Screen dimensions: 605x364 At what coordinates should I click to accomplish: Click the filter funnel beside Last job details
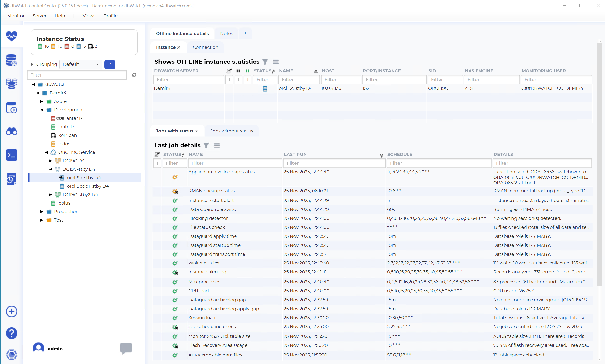point(206,146)
